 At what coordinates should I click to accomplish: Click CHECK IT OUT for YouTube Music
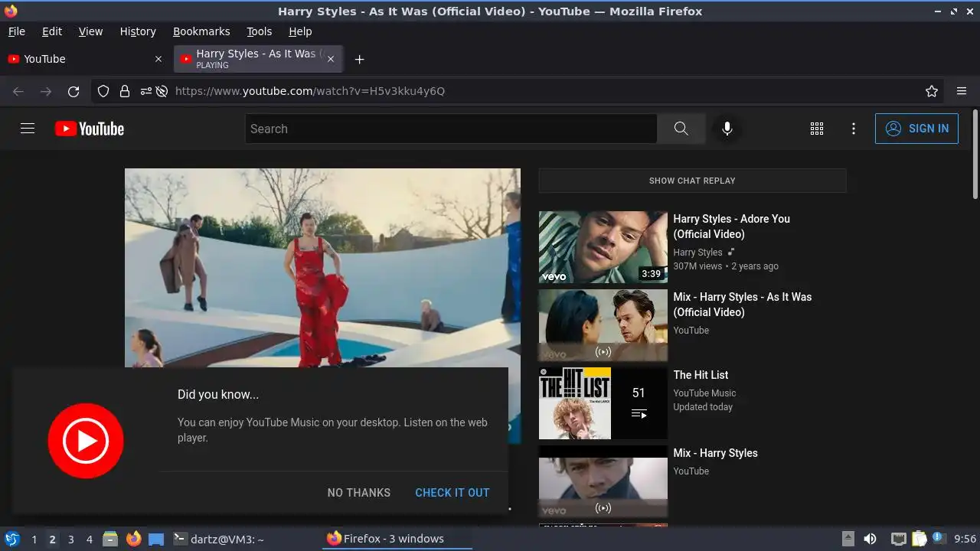point(452,493)
